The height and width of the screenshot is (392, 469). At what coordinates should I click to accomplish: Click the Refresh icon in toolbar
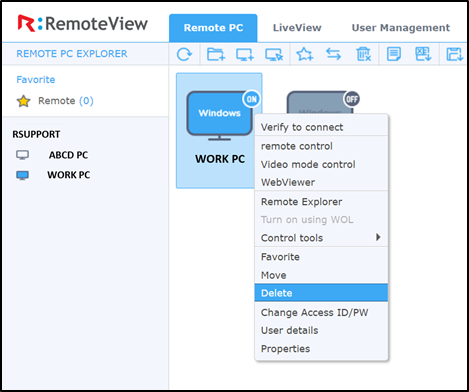tap(184, 54)
